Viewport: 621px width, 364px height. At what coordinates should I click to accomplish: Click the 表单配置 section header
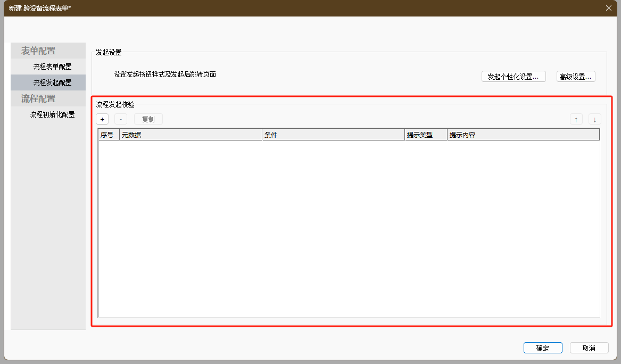pos(38,51)
